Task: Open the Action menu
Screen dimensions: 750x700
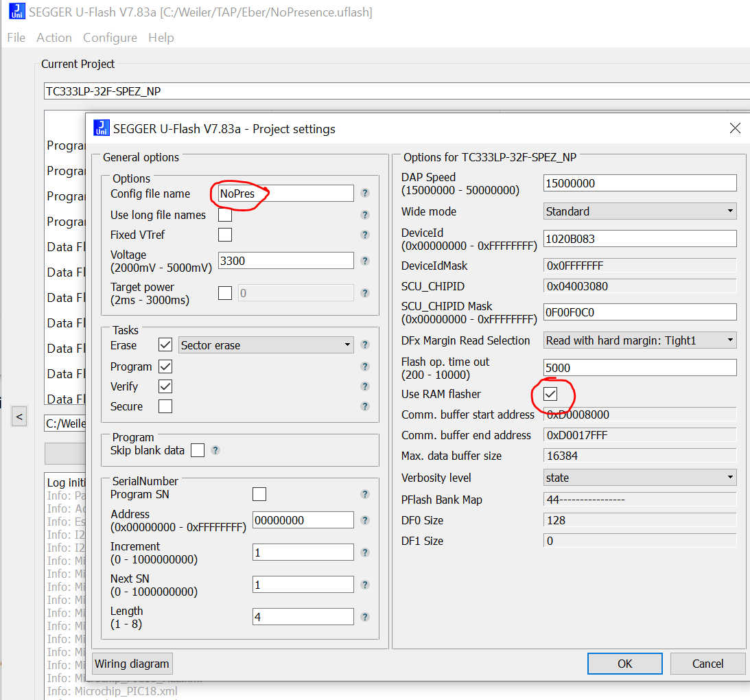Action: (54, 37)
